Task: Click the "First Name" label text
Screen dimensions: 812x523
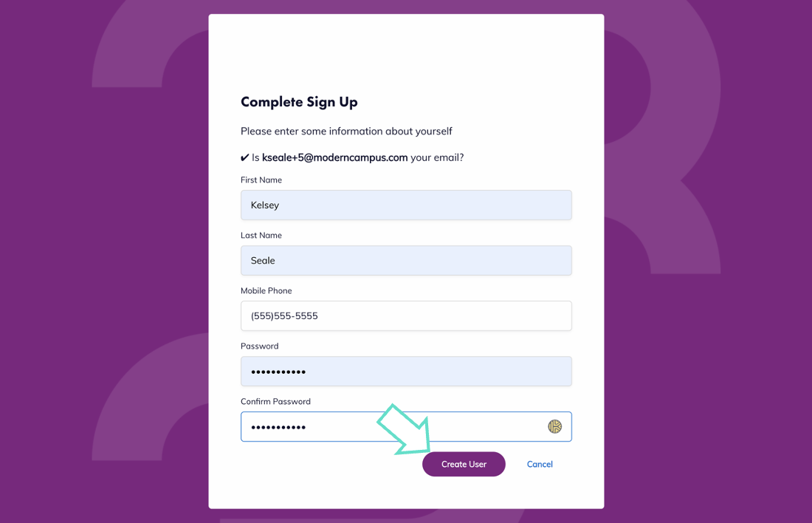Action: 261,180
